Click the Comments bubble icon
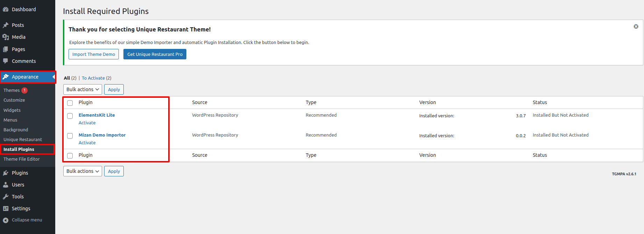Screen dimensions: 644x234 6,61
